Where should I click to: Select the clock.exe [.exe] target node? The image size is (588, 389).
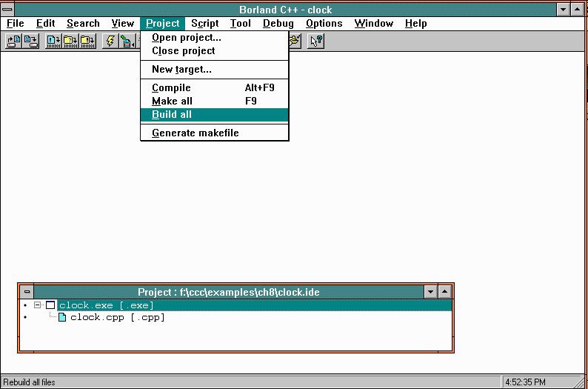[x=106, y=305]
